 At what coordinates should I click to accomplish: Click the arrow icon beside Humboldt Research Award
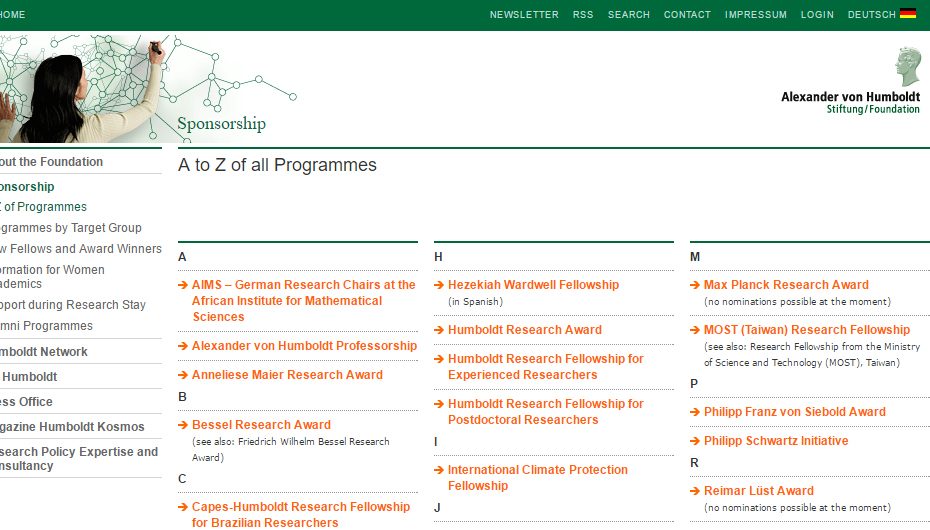(x=439, y=330)
